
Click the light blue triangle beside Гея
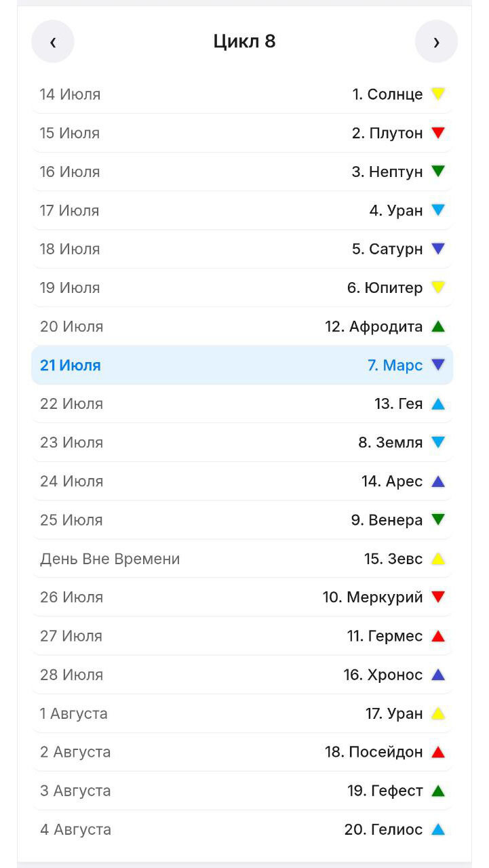[438, 403]
